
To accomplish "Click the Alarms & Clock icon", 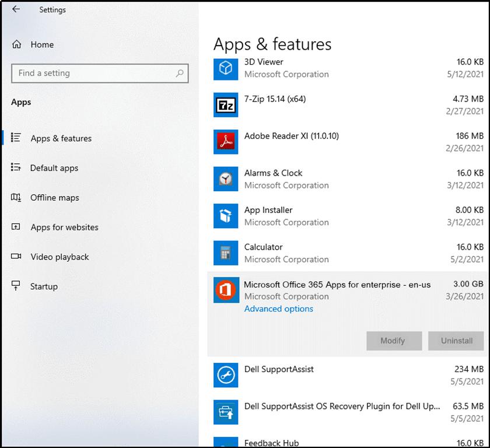I will point(226,179).
